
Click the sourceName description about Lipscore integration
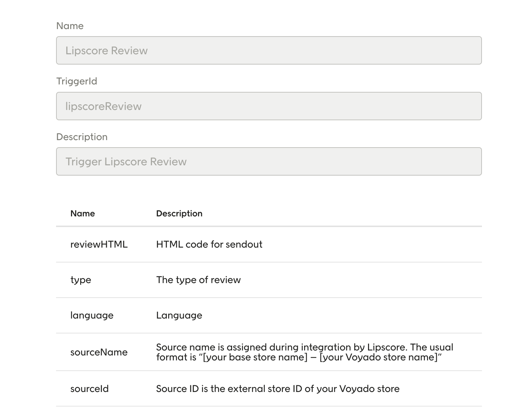pyautogui.click(x=304, y=352)
